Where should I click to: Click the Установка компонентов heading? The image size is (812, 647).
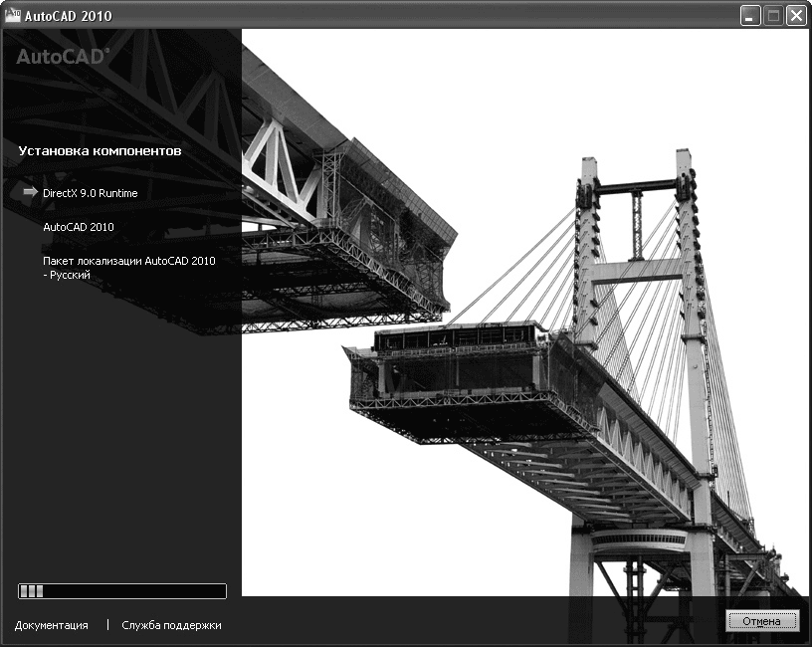click(100, 151)
